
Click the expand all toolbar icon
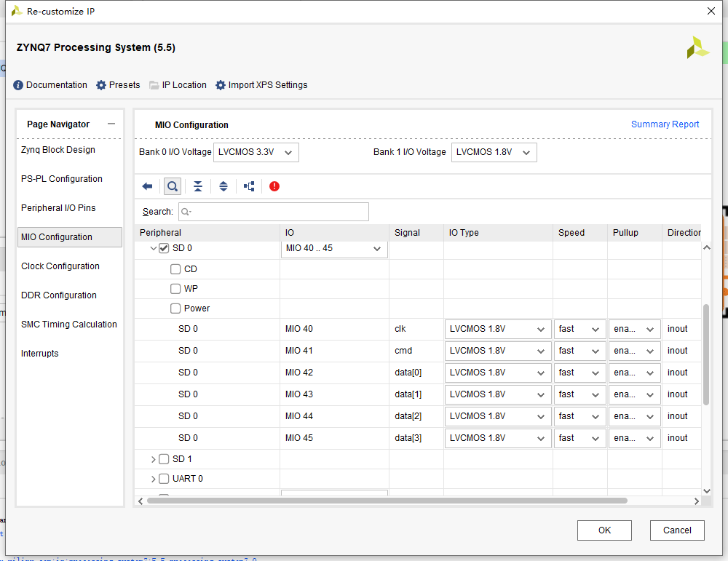click(223, 186)
